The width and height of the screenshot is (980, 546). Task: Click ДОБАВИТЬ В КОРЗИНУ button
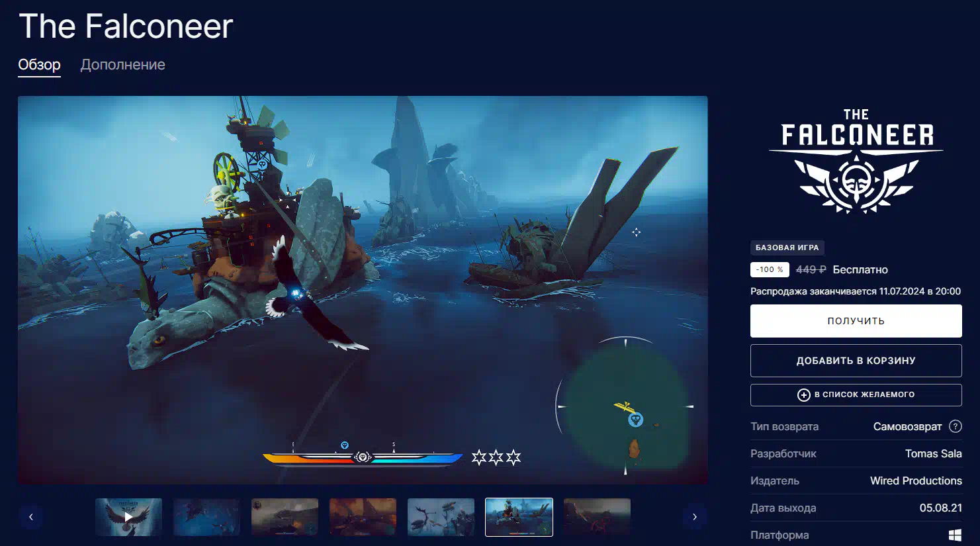click(x=856, y=361)
